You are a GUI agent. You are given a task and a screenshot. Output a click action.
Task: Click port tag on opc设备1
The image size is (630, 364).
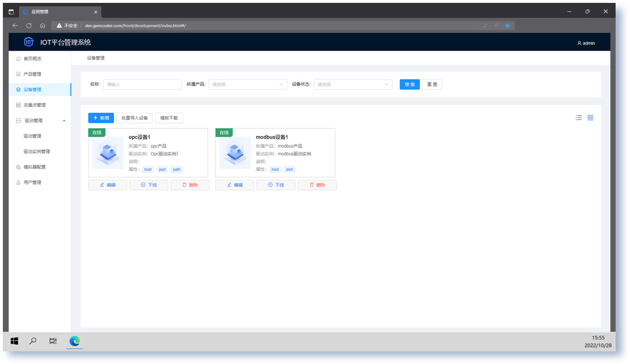coord(162,169)
